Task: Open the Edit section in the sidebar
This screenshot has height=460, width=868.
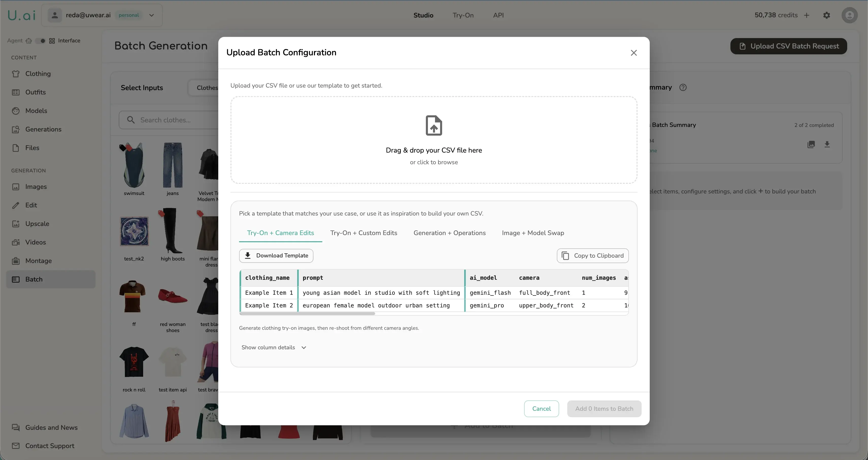Action: click(31, 205)
